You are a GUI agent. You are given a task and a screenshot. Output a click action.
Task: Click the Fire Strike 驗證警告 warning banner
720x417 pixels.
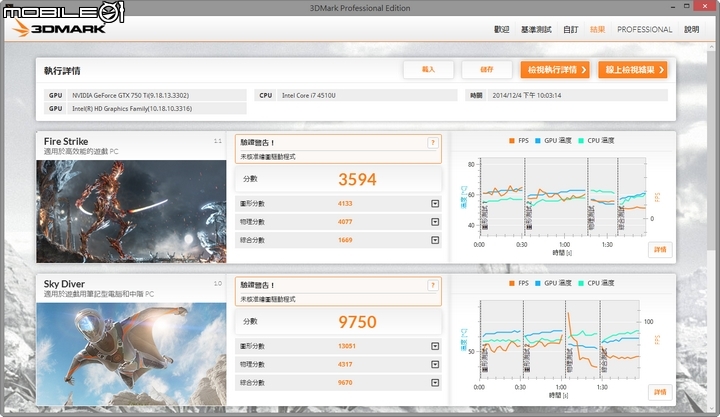point(338,149)
